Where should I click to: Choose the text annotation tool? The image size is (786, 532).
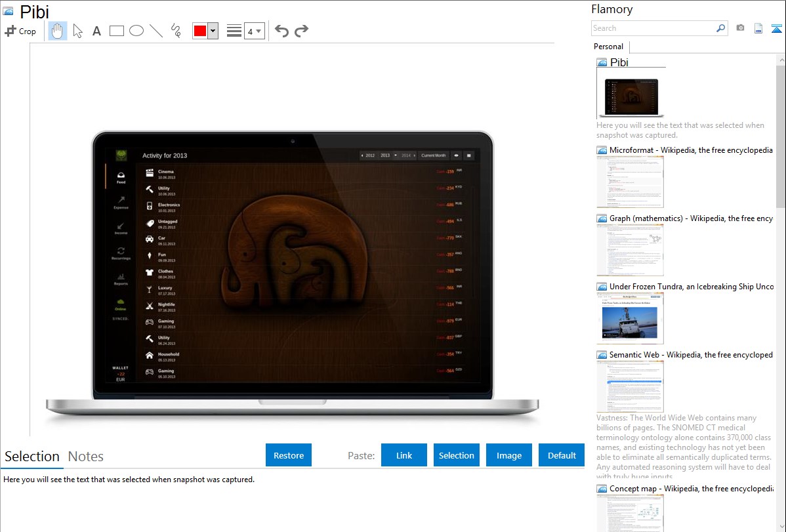point(96,31)
